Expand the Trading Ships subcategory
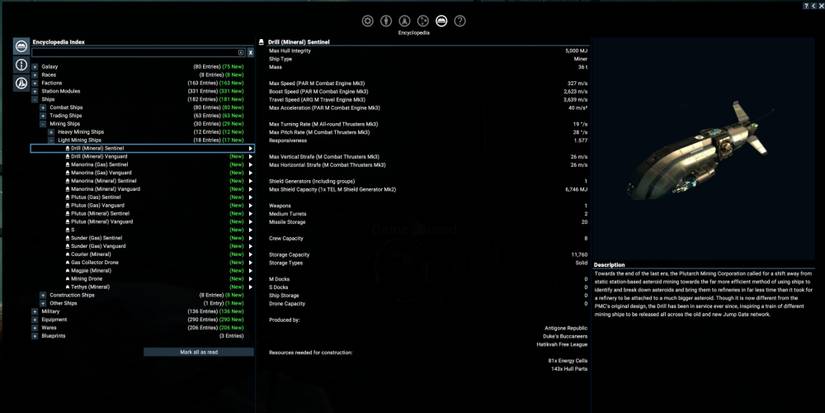This screenshot has height=413, width=825. (x=43, y=116)
